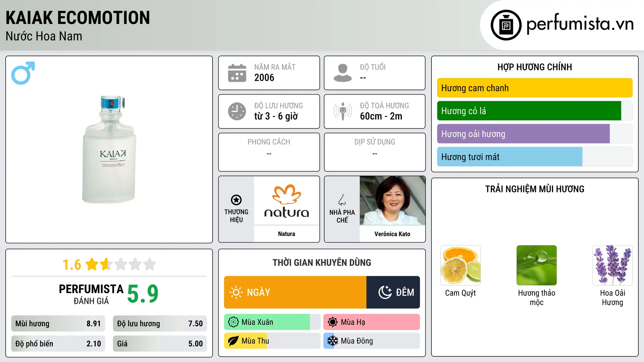
Task: Click the leaf icon for Mùa Thu
Action: (233, 341)
